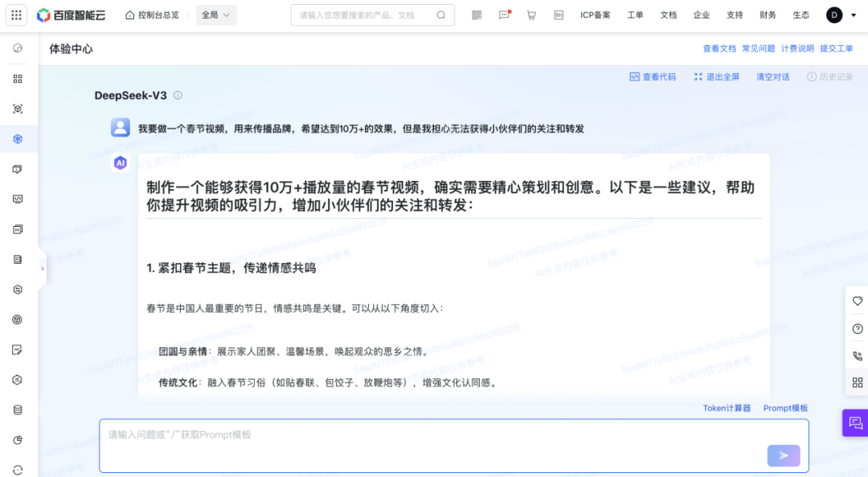Click 提交工单 link

pyautogui.click(x=837, y=49)
